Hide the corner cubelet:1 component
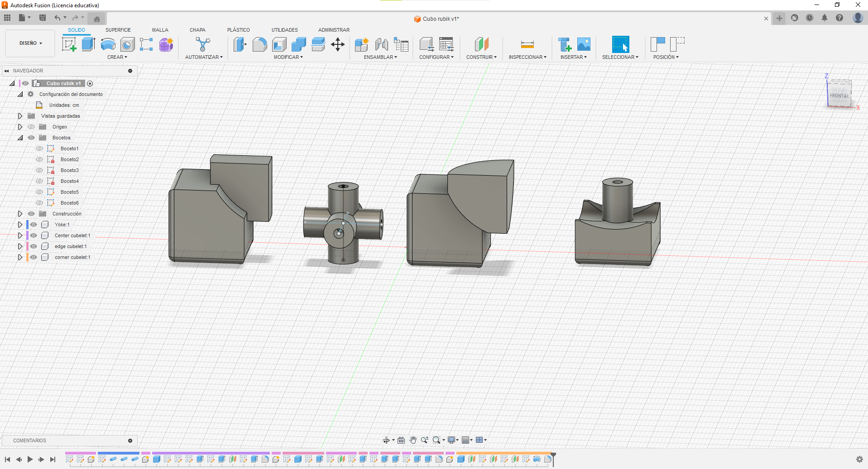868x469 pixels. click(x=34, y=257)
